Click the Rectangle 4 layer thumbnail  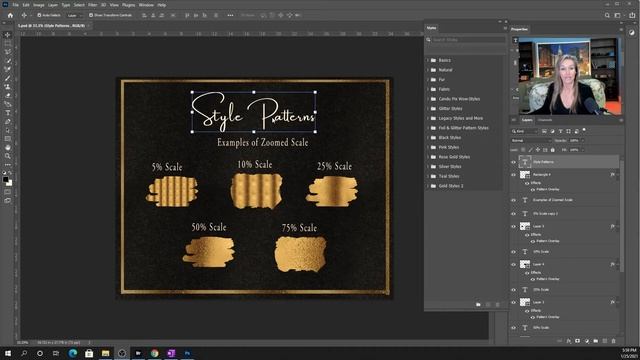525,175
